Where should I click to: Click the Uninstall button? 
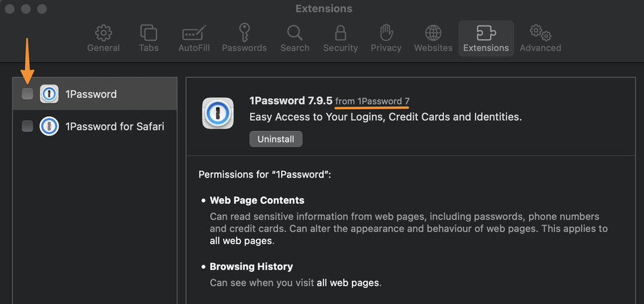click(x=276, y=139)
